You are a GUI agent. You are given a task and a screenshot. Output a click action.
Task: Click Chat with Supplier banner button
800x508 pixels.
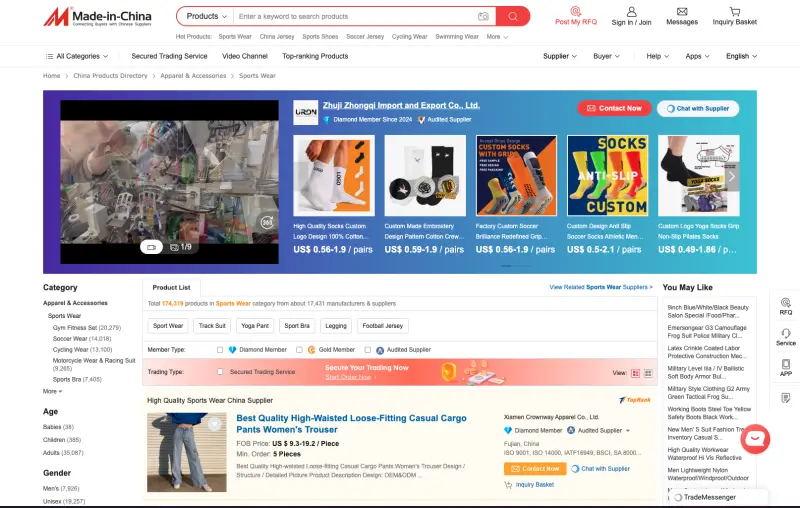pyautogui.click(x=698, y=108)
